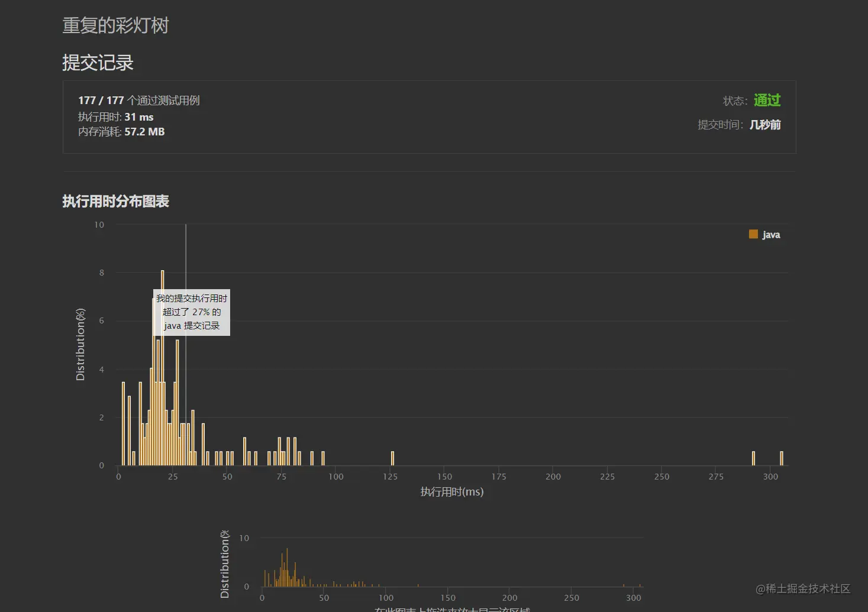Image resolution: width=868 pixels, height=612 pixels.
Task: Click x-axis label 150 on the overview chart
Action: click(x=448, y=598)
